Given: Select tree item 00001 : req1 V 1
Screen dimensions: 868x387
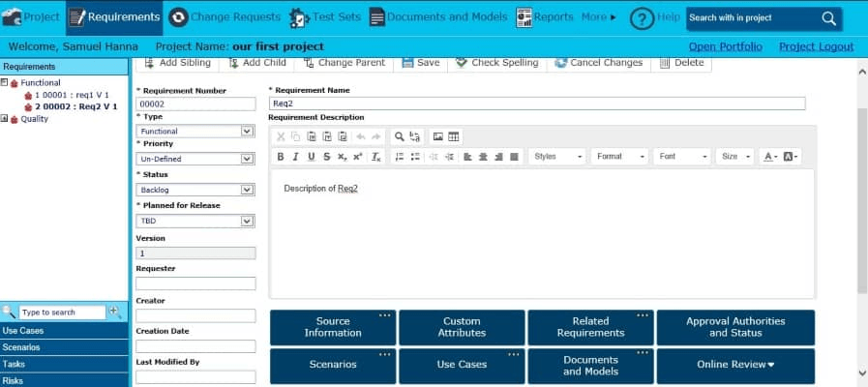Looking at the screenshot, I should (x=72, y=95).
